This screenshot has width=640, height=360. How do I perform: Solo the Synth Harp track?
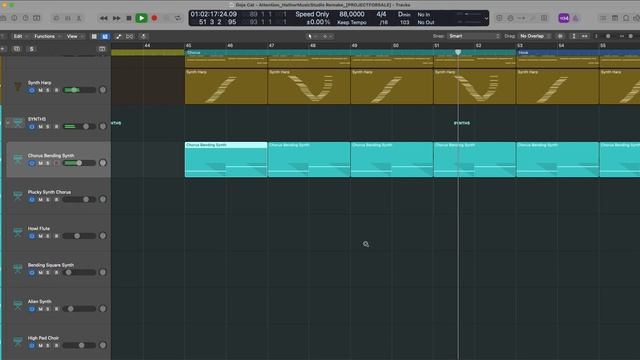(48, 90)
